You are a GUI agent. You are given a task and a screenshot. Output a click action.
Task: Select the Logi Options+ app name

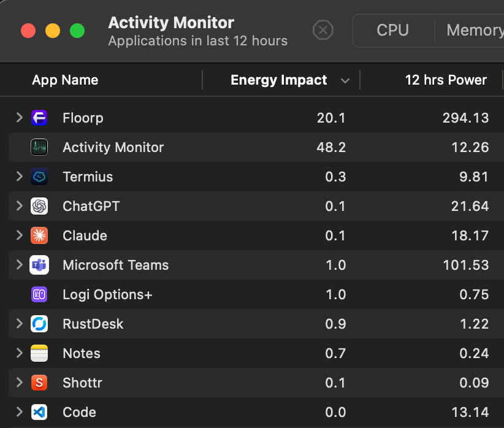pyautogui.click(x=108, y=295)
